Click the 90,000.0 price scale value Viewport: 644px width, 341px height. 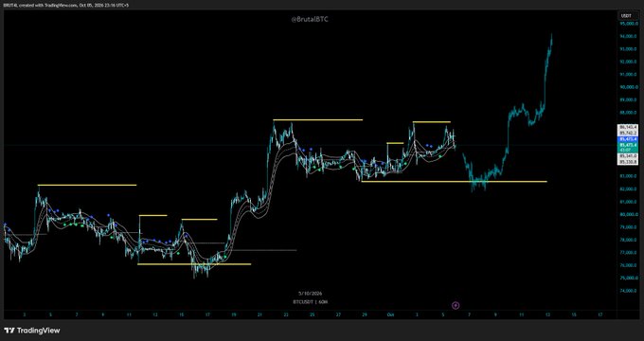pos(629,87)
